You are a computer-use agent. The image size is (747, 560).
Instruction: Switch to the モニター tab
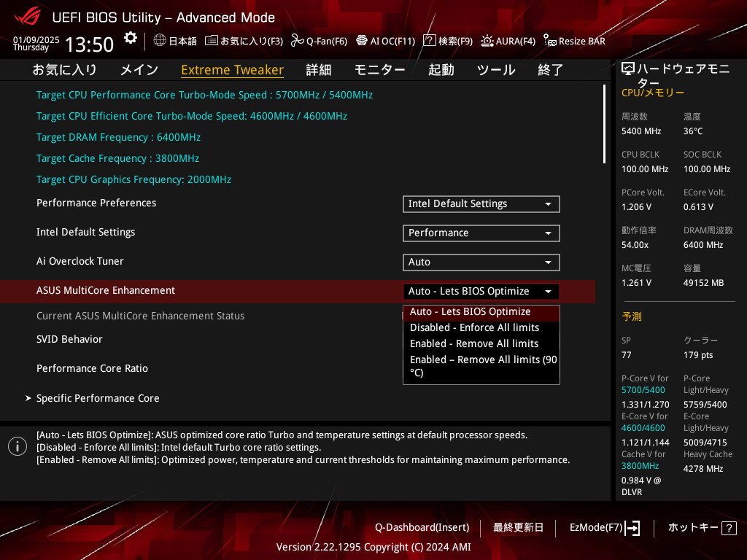coord(379,70)
